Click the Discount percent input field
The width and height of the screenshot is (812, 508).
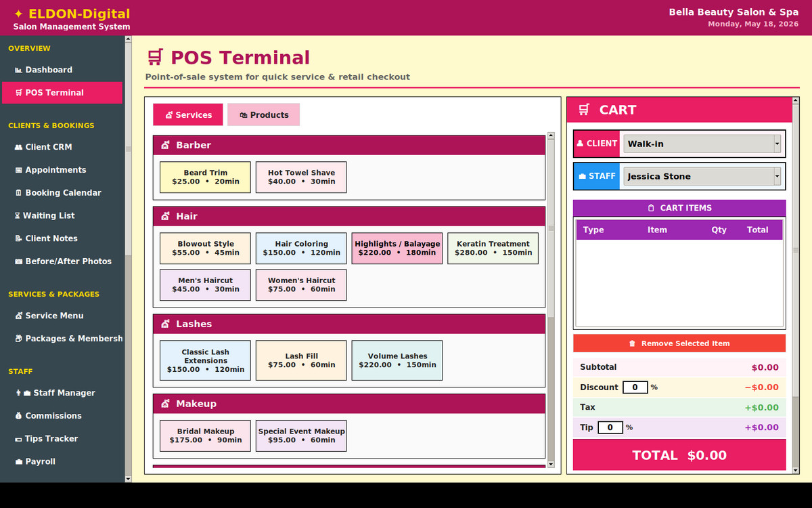[635, 387]
